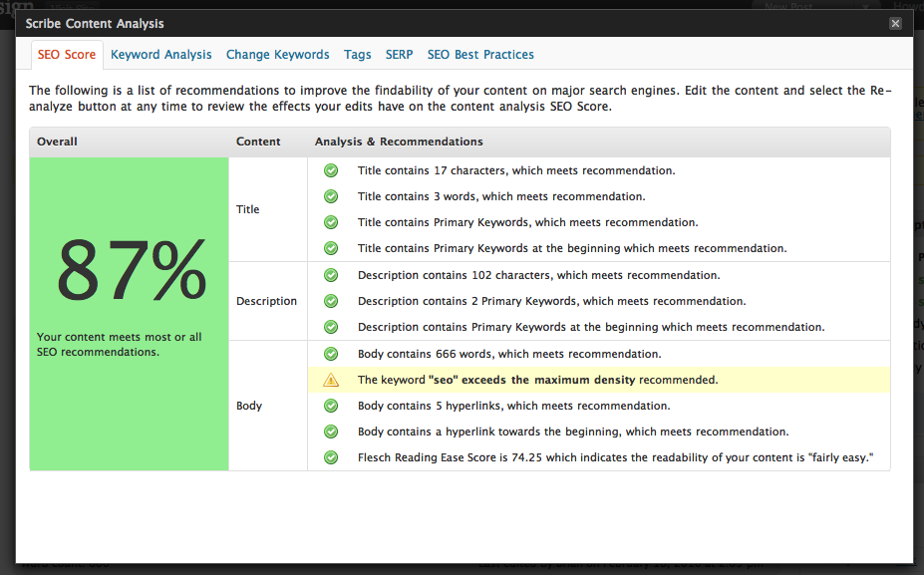Click 'Your content meets most or all' text
This screenshot has width=924, height=575.
(119, 345)
